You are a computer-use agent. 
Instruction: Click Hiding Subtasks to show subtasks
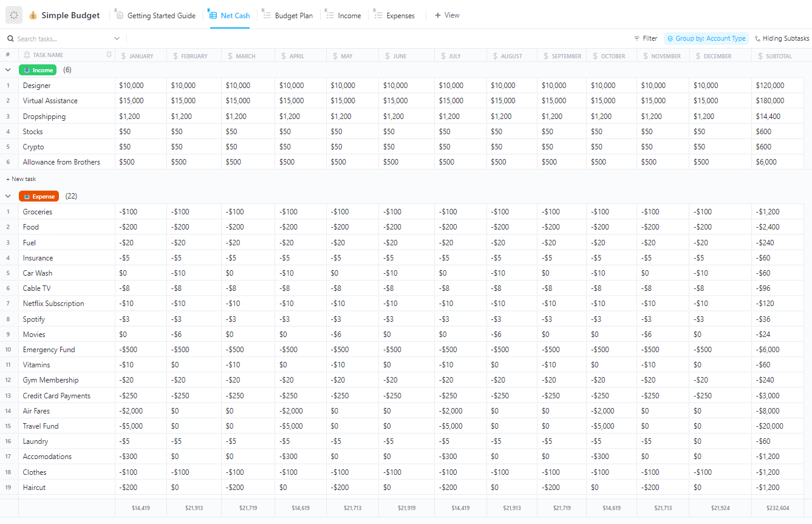click(x=782, y=38)
